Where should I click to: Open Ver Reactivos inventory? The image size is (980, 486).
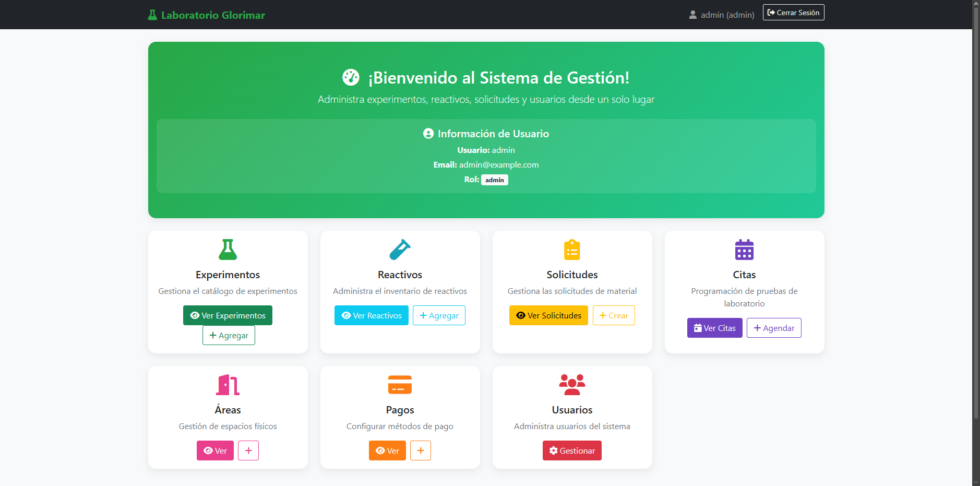tap(372, 315)
